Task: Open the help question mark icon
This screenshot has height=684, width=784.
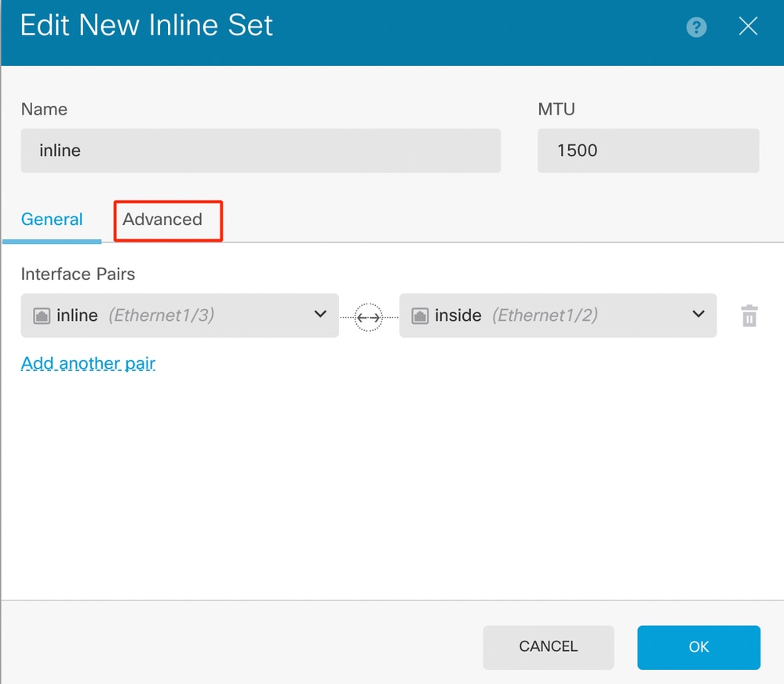Action: click(x=696, y=27)
